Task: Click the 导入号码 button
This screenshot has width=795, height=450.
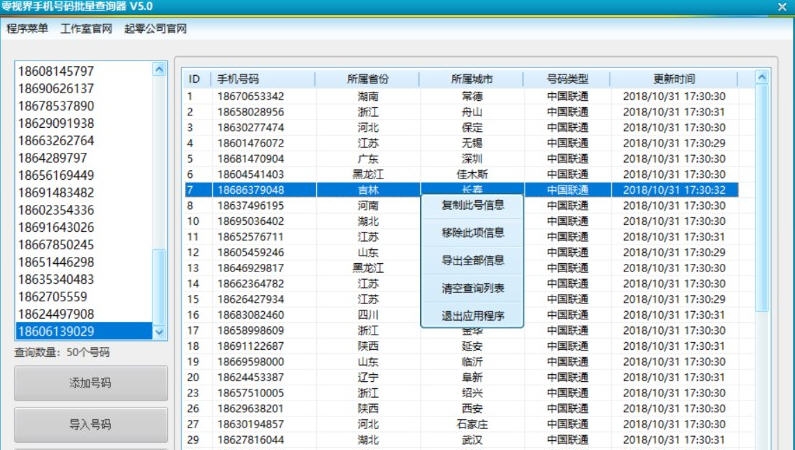Action: (91, 425)
